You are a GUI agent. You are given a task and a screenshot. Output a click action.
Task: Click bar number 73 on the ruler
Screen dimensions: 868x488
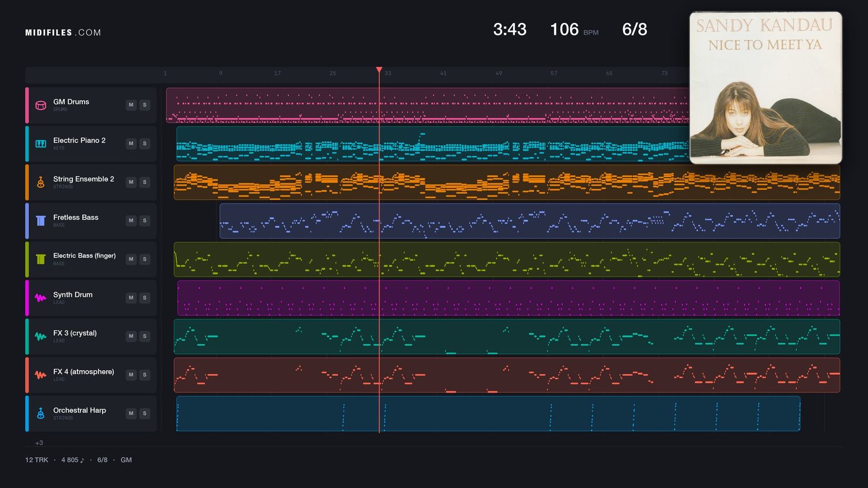click(664, 73)
